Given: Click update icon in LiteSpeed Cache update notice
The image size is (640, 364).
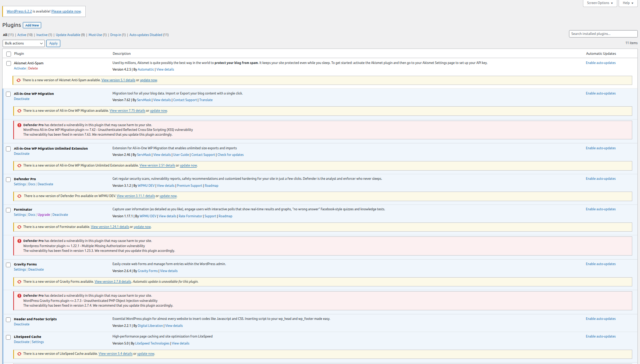Looking at the screenshot, I should click(x=19, y=354).
